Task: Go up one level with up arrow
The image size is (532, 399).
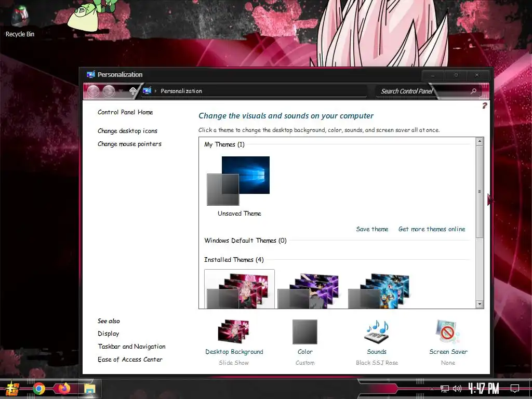Action: point(132,90)
